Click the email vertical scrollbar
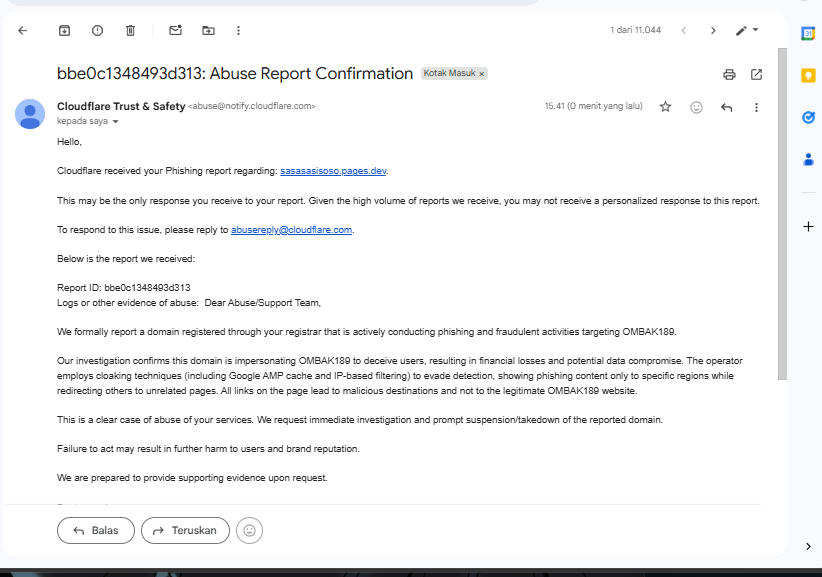This screenshot has height=577, width=822. [782, 214]
